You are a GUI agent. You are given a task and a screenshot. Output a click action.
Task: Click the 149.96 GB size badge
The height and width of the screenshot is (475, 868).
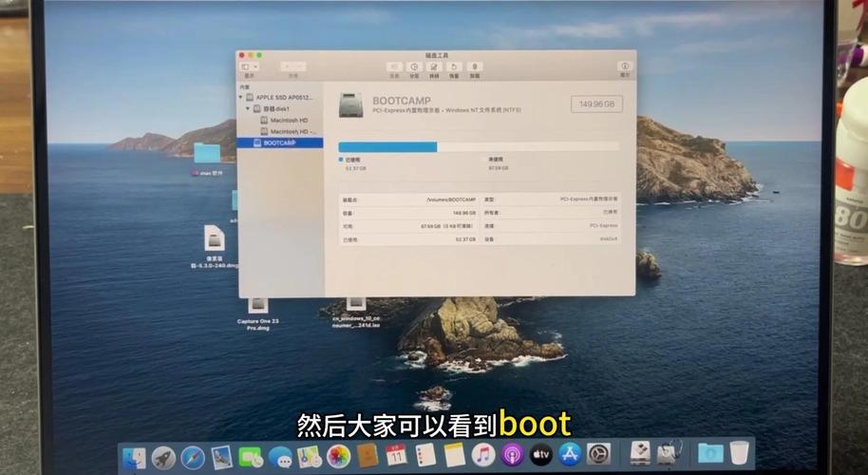596,104
